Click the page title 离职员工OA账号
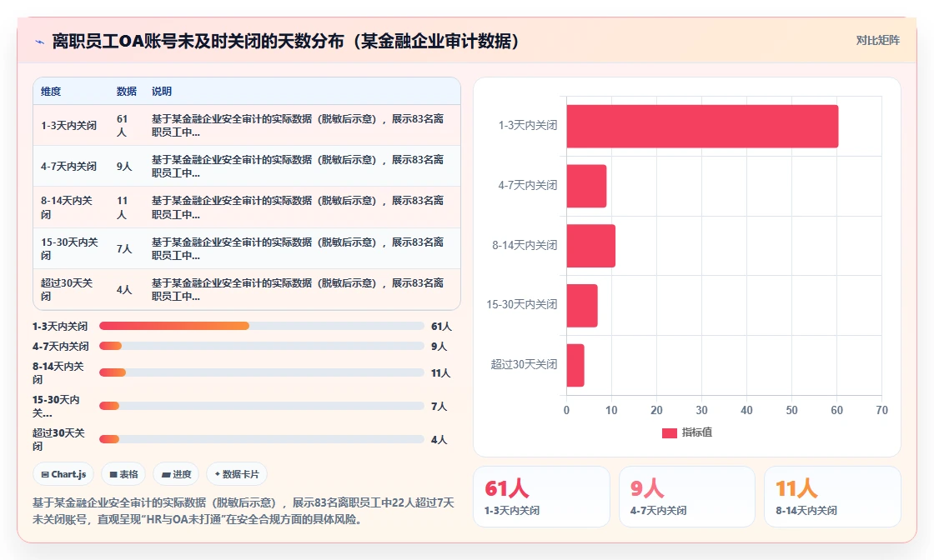934x560 pixels. pos(286,41)
